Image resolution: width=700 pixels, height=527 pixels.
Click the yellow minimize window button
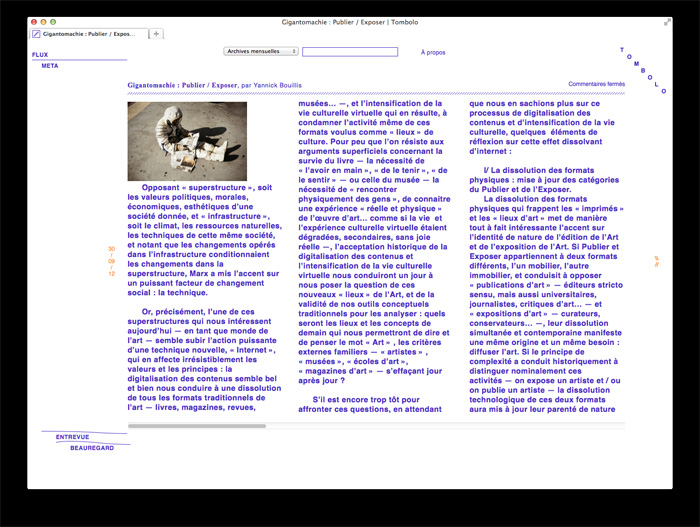point(43,22)
